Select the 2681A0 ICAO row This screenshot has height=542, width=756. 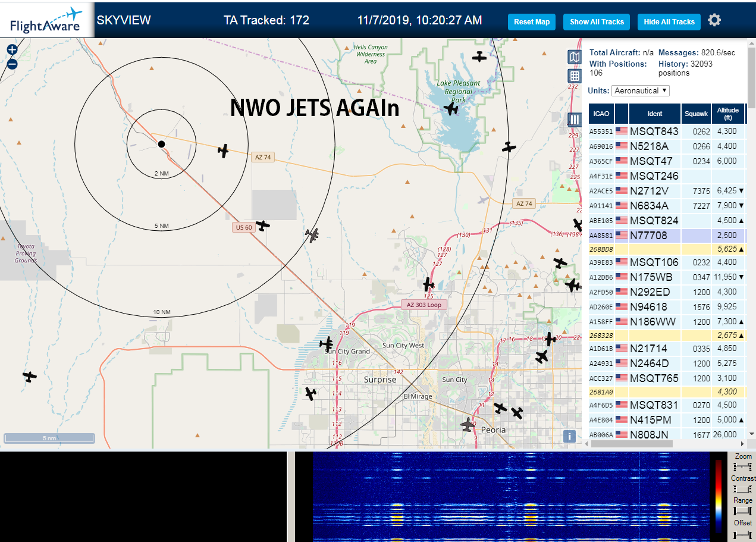coord(667,391)
